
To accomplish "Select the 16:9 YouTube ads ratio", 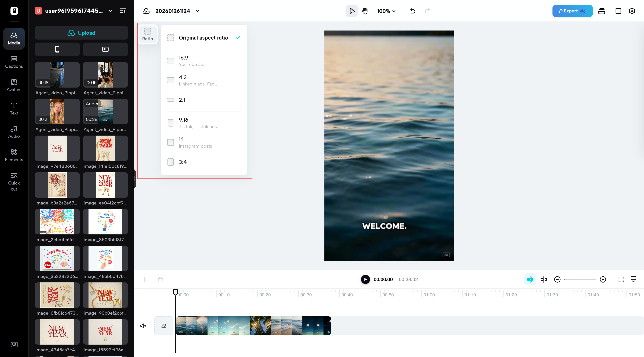I will 192,61.
